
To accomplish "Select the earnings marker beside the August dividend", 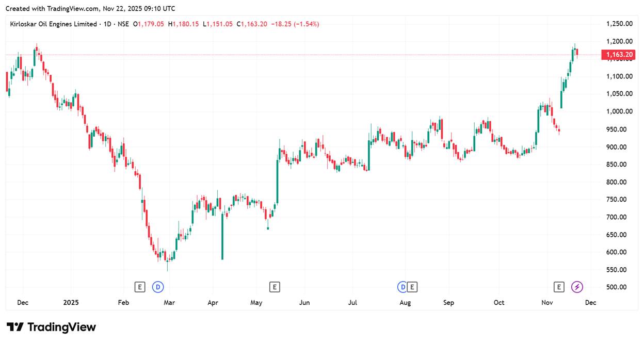I will point(412,287).
